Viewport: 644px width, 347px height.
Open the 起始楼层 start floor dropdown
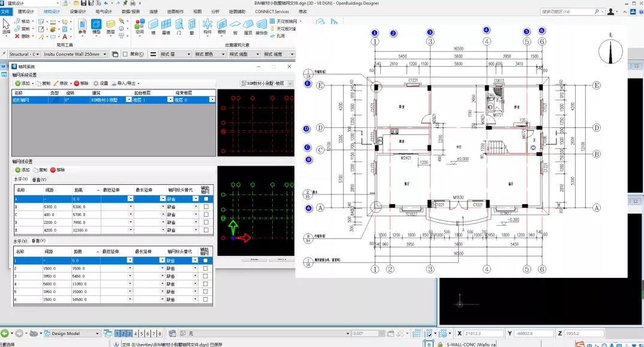click(x=170, y=100)
